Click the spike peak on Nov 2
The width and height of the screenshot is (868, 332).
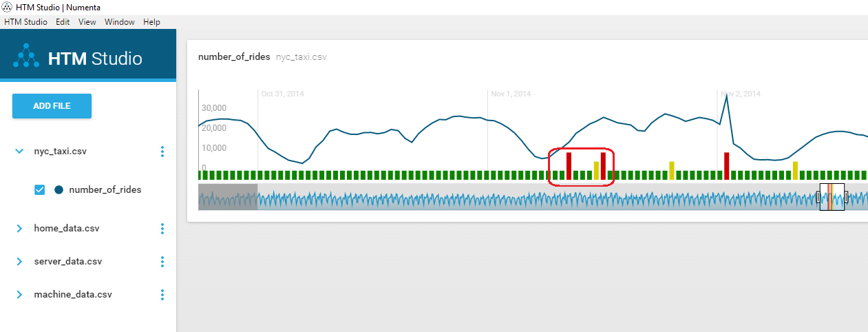727,96
